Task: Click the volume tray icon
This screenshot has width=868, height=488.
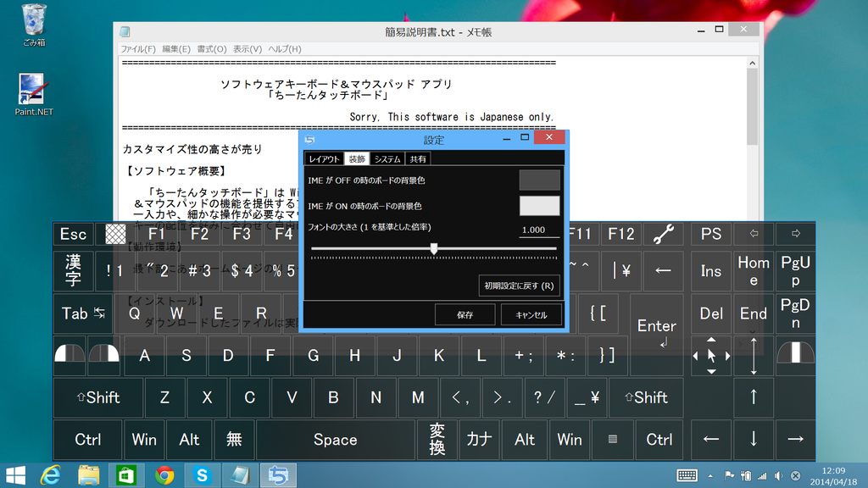Action: click(779, 476)
